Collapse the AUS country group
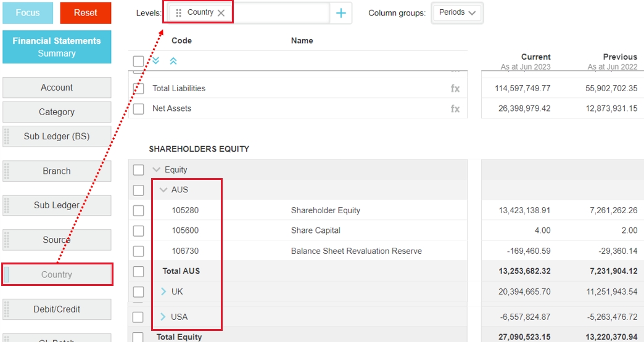 [x=163, y=190]
